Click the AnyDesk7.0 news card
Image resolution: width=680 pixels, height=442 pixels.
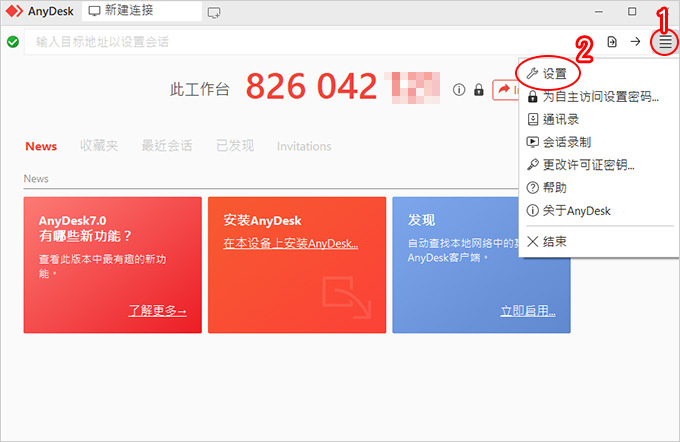point(113,265)
